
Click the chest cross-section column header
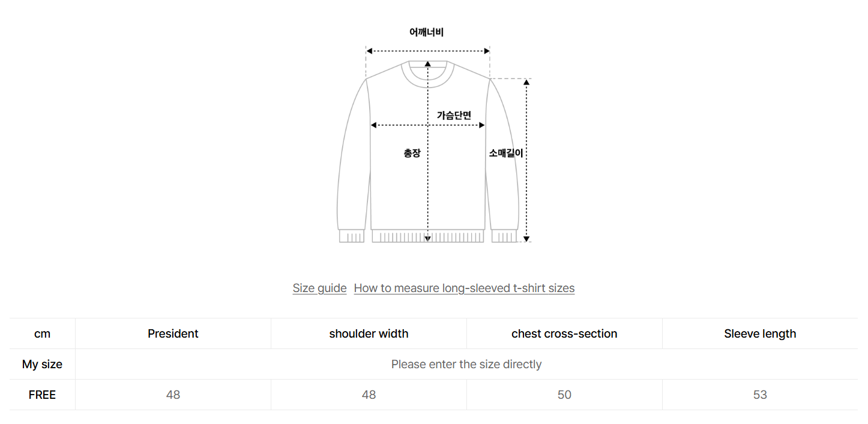[x=564, y=334]
